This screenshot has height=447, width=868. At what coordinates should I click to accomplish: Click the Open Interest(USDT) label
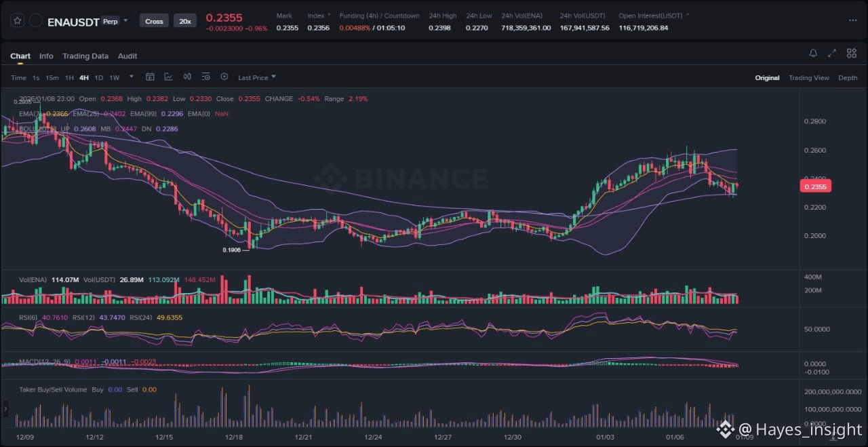[650, 16]
